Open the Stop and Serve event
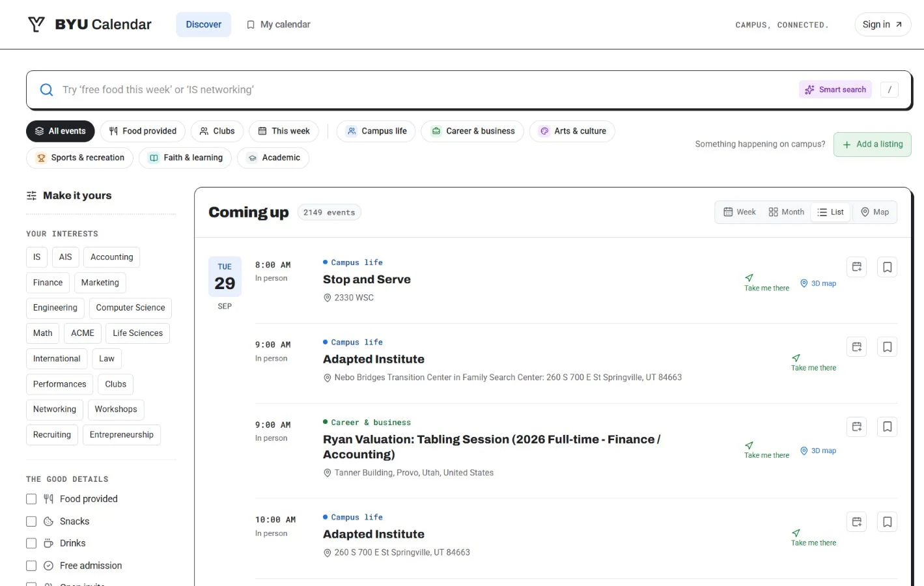Screen dimensions: 924x586 (x=367, y=280)
